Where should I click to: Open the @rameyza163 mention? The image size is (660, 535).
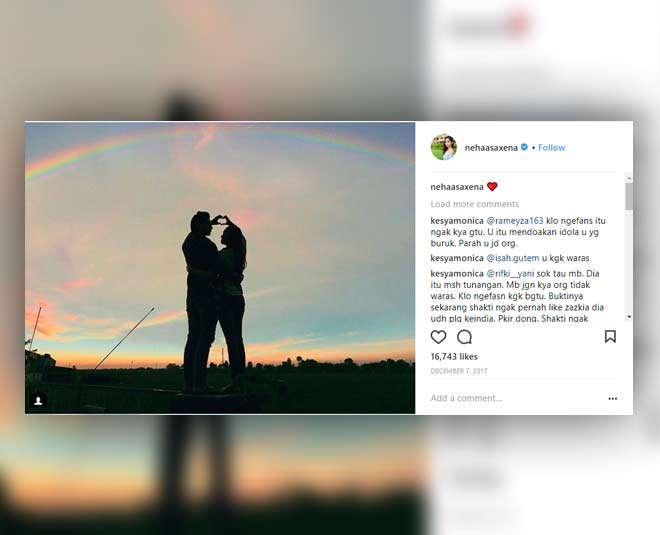515,221
